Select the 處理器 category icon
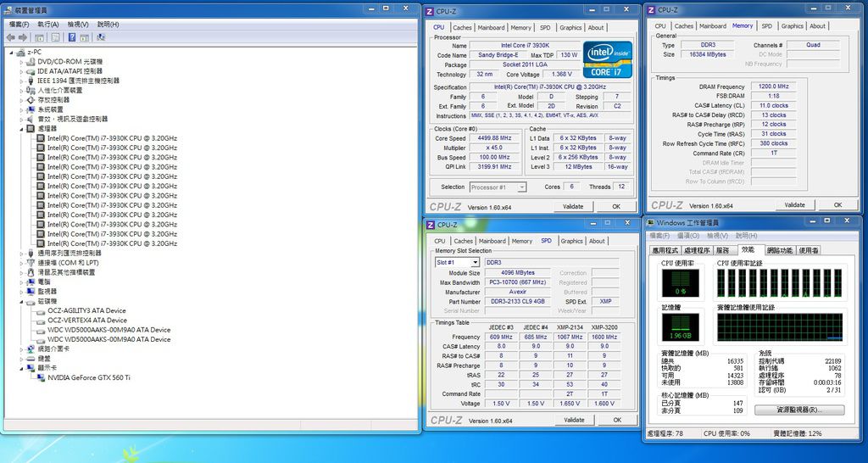Viewport: 868px width, 463px height. click(31, 129)
